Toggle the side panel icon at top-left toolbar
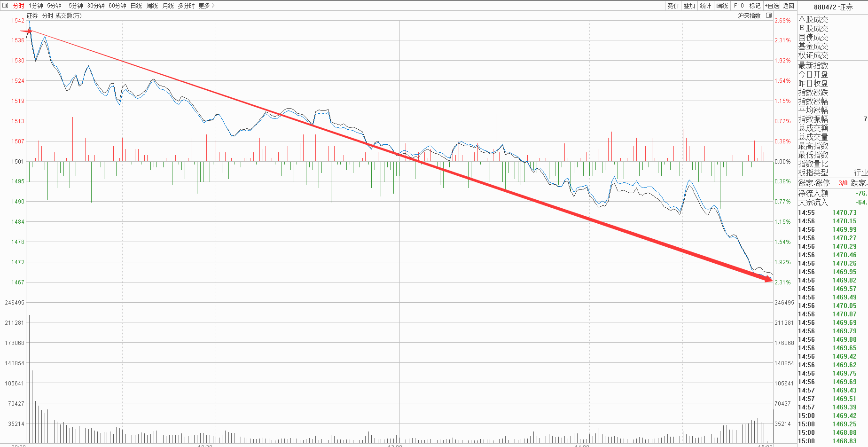Screen dimensions: 868x447 tap(6, 6)
